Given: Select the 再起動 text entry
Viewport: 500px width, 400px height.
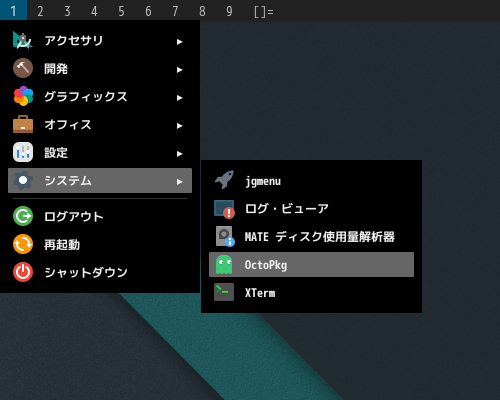Looking at the screenshot, I should (62, 245).
